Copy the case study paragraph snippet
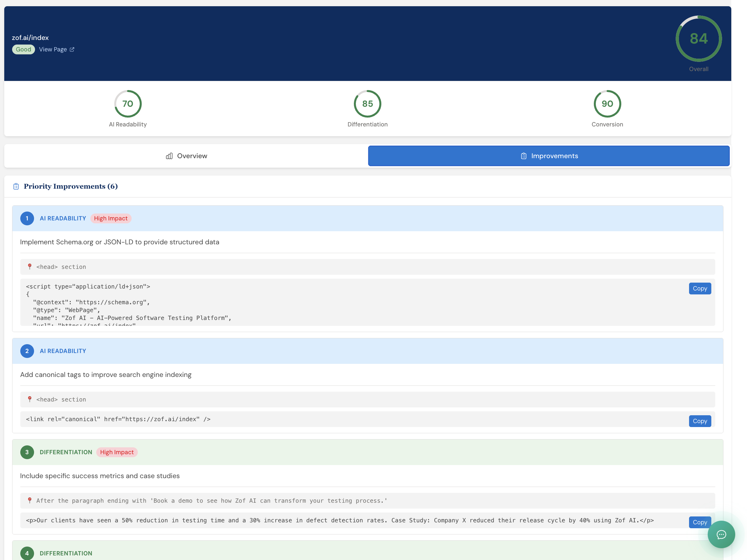The width and height of the screenshot is (747, 560). (x=700, y=522)
